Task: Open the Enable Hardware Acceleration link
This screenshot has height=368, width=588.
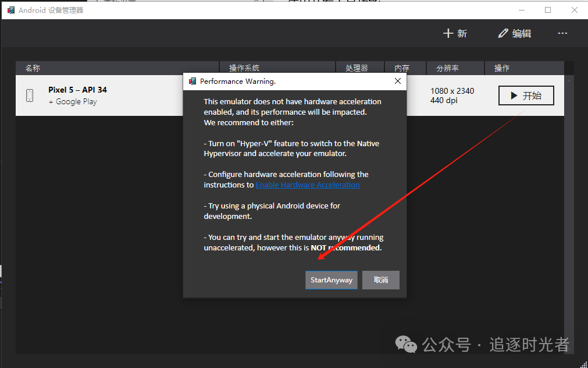Action: (x=307, y=185)
